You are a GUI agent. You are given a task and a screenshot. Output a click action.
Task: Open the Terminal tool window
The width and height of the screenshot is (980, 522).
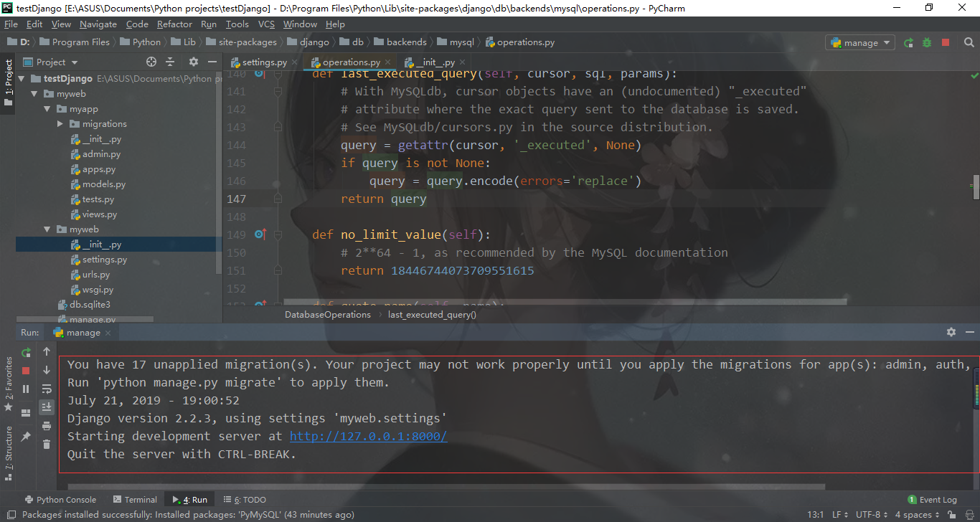(x=135, y=500)
